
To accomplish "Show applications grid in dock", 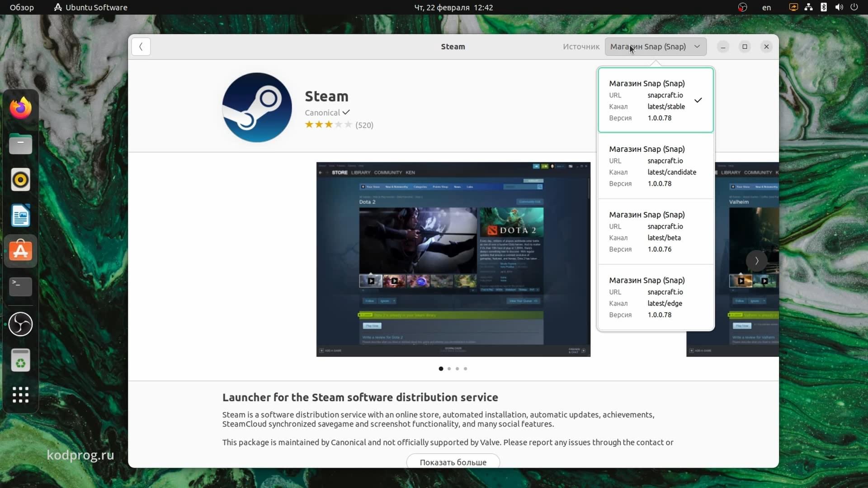I will [x=20, y=394].
